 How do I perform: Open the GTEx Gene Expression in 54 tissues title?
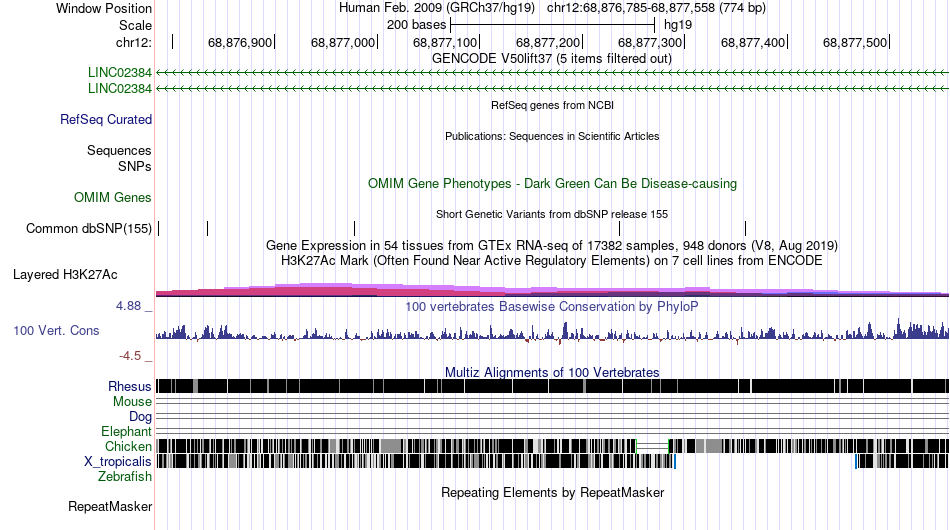point(552,245)
